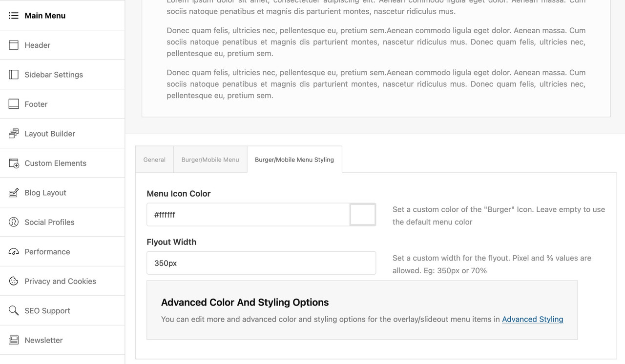
Task: Click the Header icon in sidebar
Action: click(x=14, y=45)
